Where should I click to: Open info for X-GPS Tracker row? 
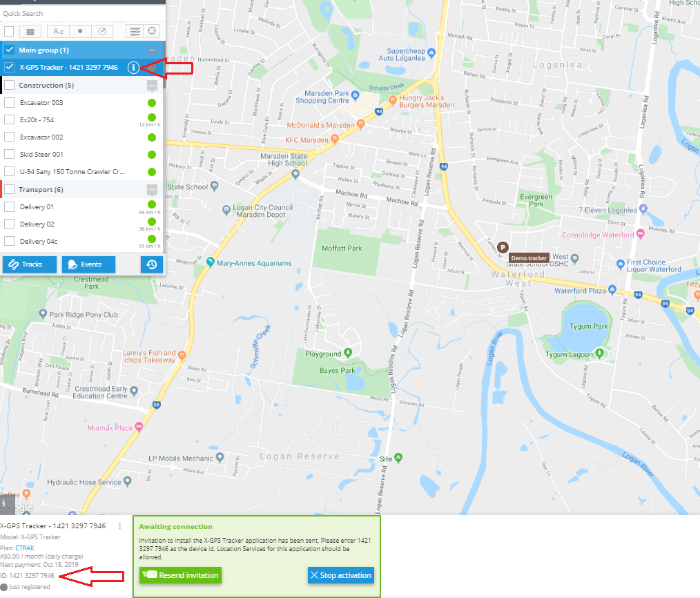coord(133,68)
